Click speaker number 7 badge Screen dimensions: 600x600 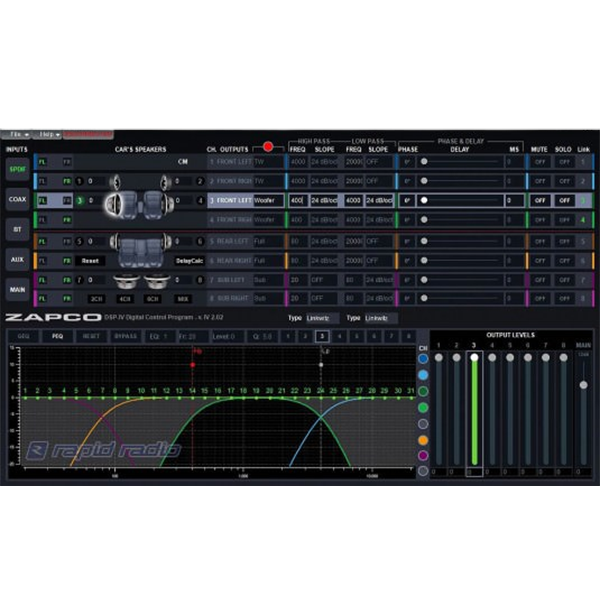pyautogui.click(x=79, y=280)
